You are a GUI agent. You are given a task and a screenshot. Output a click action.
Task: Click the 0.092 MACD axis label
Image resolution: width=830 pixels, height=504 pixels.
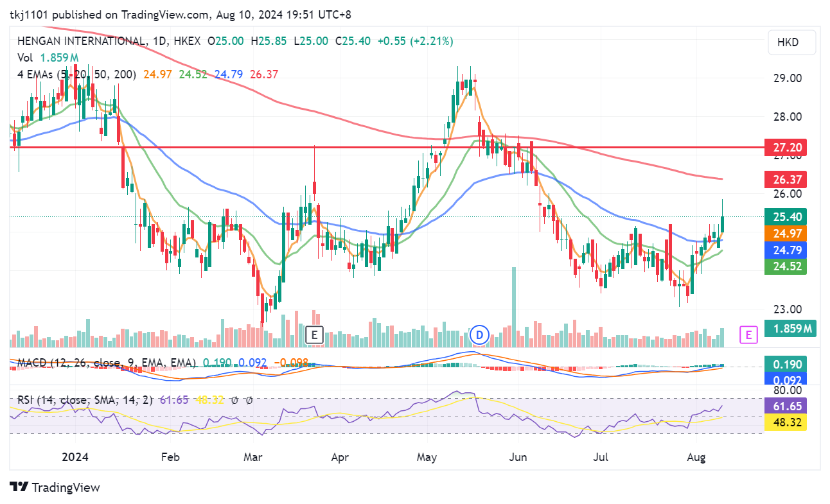coord(786,379)
